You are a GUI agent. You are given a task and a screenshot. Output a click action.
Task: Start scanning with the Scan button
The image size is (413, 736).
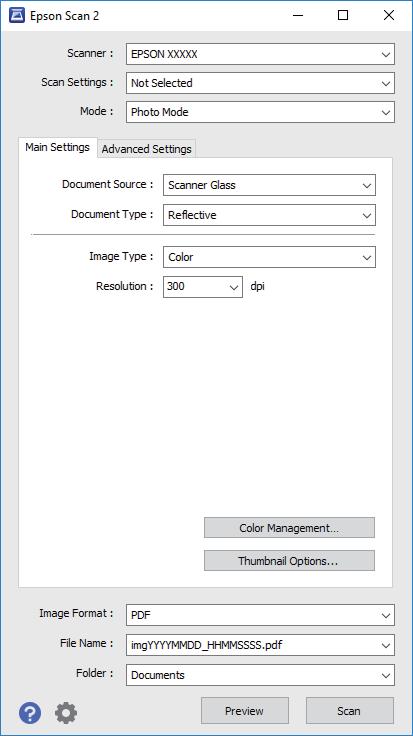click(x=350, y=711)
